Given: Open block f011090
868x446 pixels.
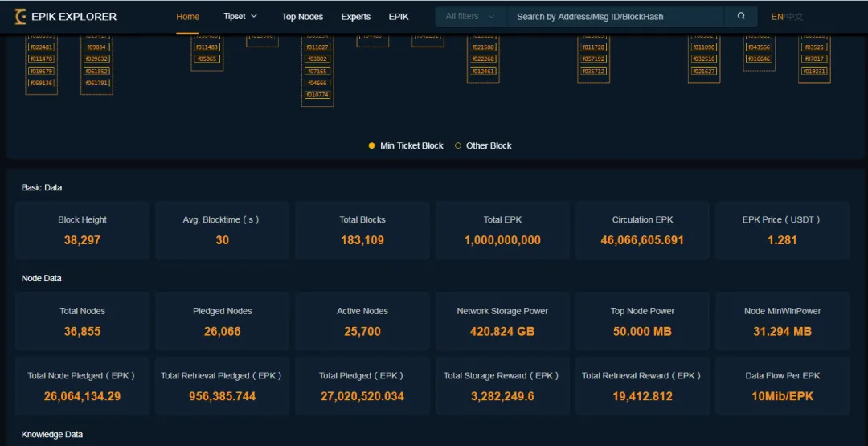Looking at the screenshot, I should click(704, 47).
